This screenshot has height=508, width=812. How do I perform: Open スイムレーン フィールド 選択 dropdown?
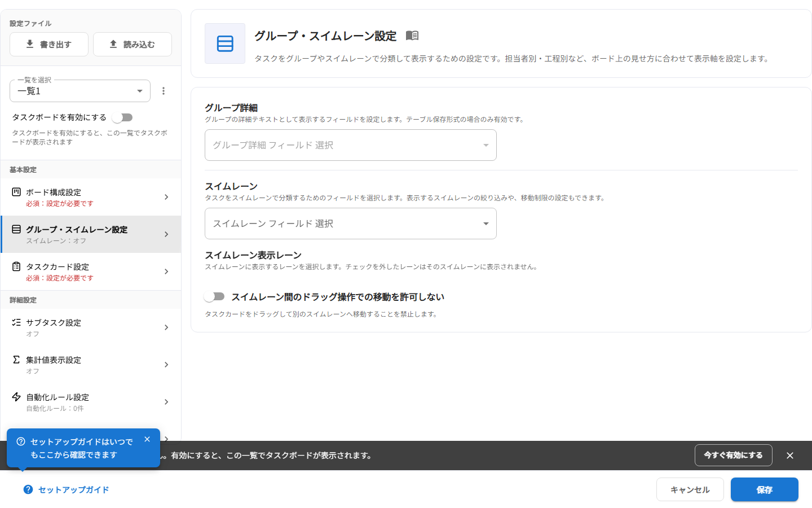tap(351, 224)
